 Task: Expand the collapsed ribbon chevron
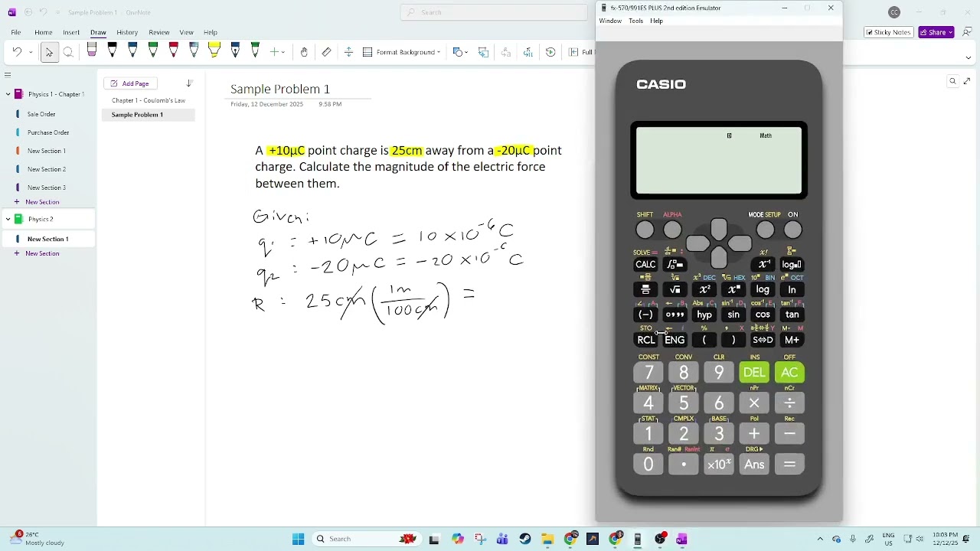coord(968,57)
